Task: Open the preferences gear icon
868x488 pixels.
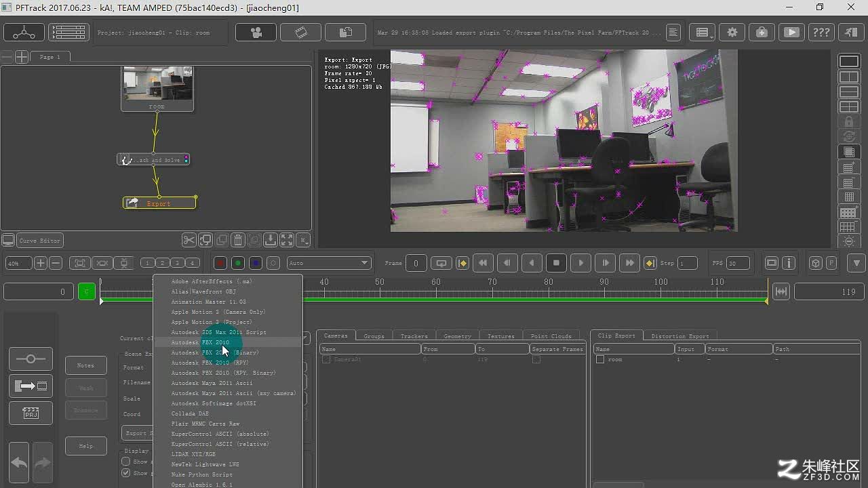Action: point(732,32)
